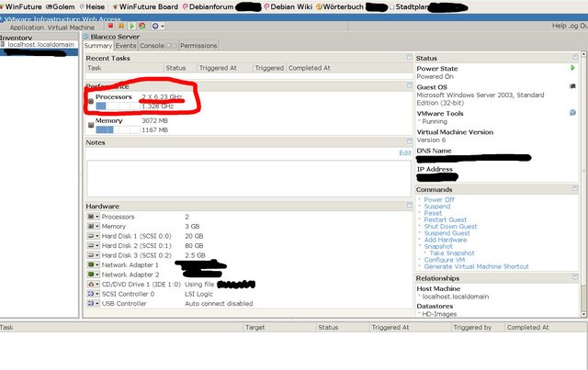Open the SCSI Controller 0 dropdown
The image size is (588, 370).
(x=93, y=294)
